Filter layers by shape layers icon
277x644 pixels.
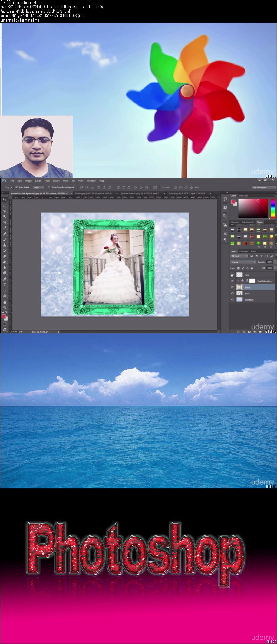[x=266, y=256]
